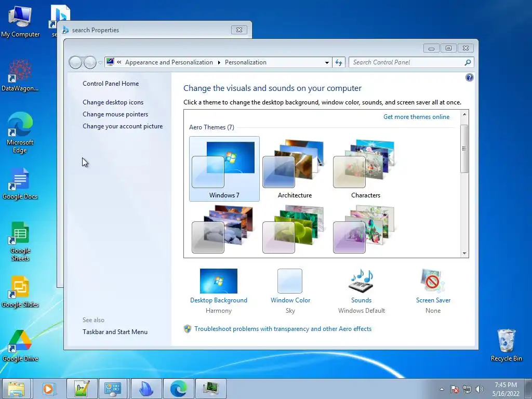The height and width of the screenshot is (399, 532).
Task: Select the Windows 7 theme
Action: click(x=224, y=169)
